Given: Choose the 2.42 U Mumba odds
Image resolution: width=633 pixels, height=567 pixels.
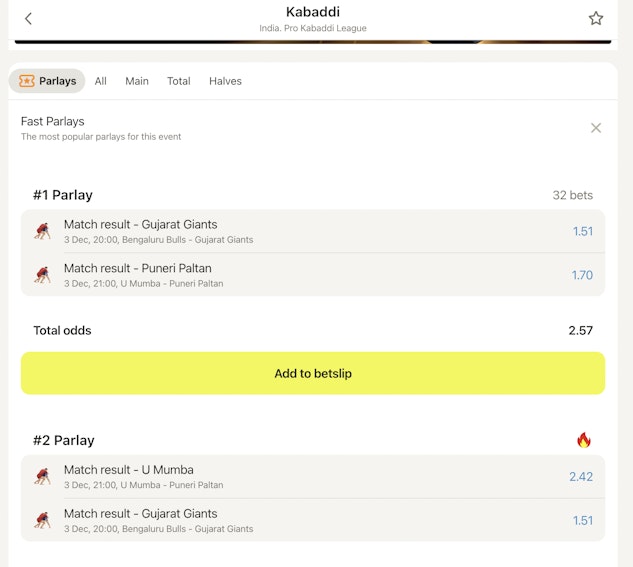Looking at the screenshot, I should [x=580, y=476].
